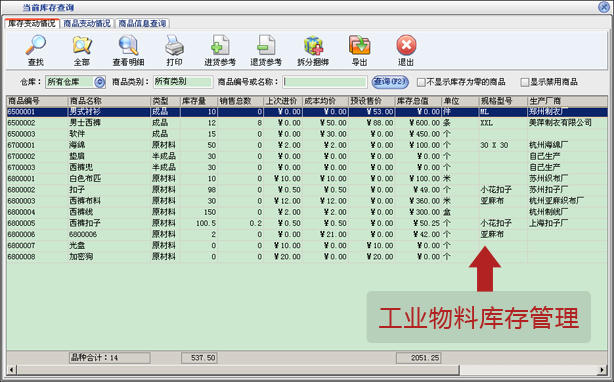
Task: Click the 库存量 column header
Action: pyautogui.click(x=199, y=101)
